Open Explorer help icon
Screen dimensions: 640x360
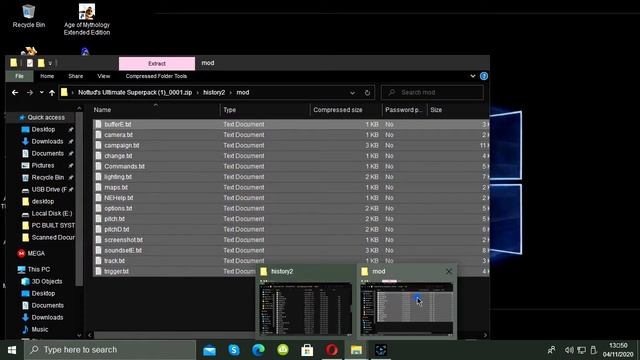[484, 76]
